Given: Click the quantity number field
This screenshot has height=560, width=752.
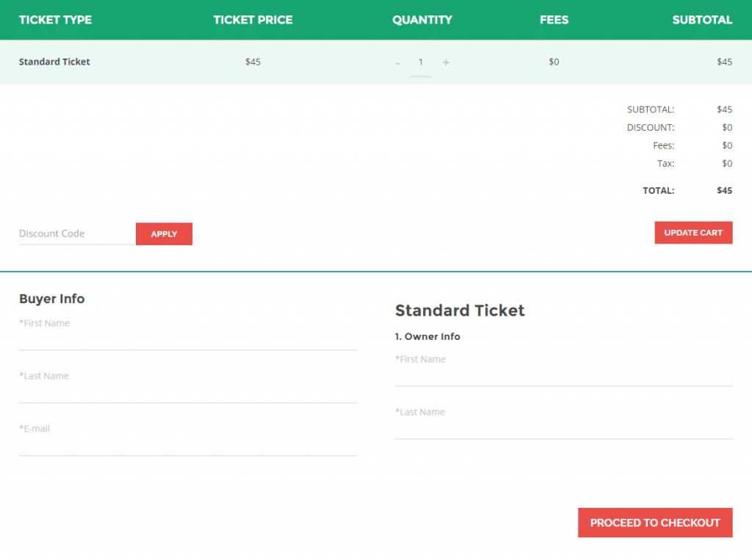Looking at the screenshot, I should coord(421,62).
